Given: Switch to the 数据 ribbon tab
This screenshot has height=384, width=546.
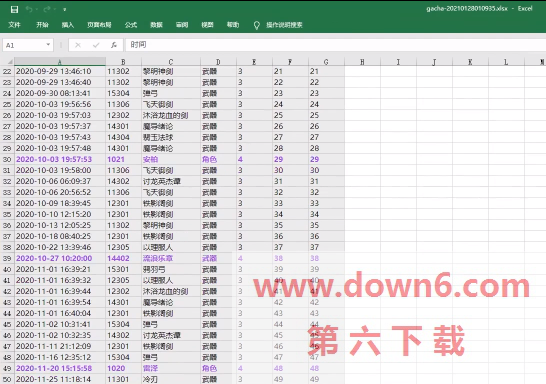Looking at the screenshot, I should (156, 25).
